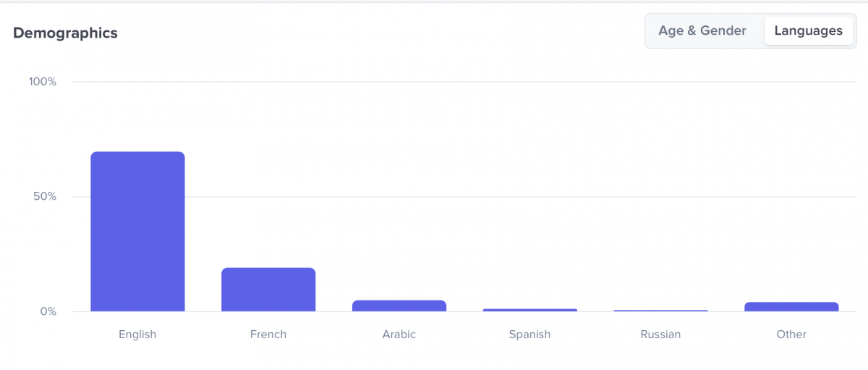Image resolution: width=868 pixels, height=370 pixels.
Task: Click the Other axis label
Action: [791, 335]
